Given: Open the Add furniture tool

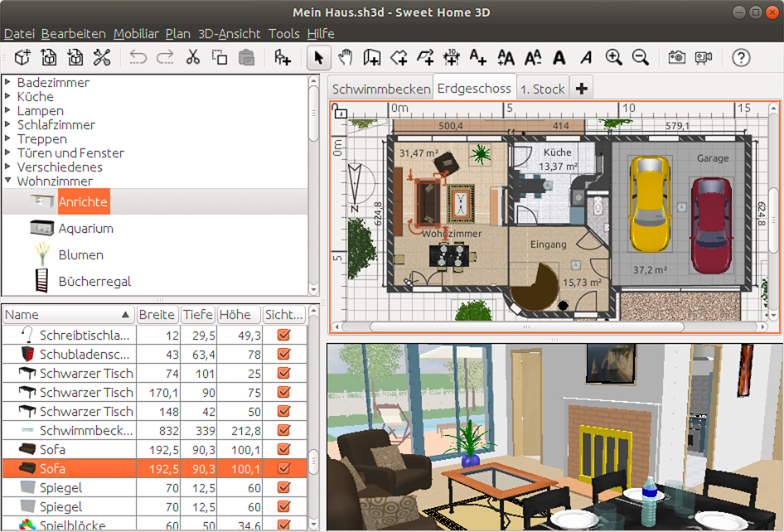Looking at the screenshot, I should pos(282,57).
